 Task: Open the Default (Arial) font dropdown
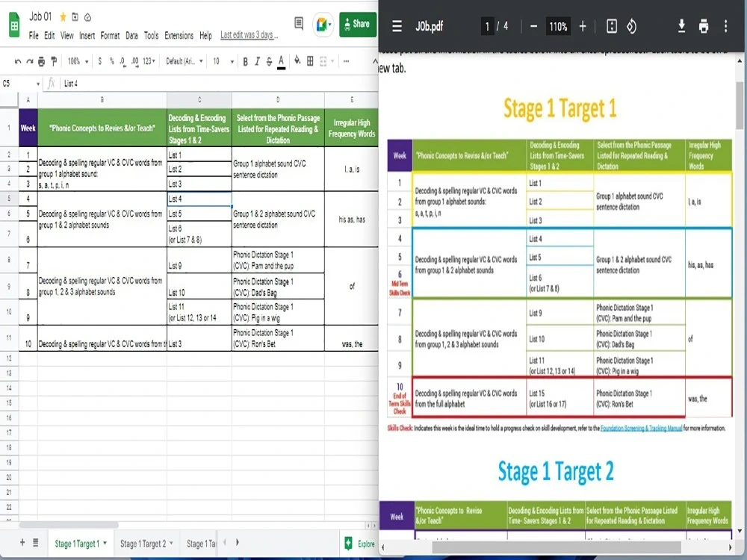(185, 61)
